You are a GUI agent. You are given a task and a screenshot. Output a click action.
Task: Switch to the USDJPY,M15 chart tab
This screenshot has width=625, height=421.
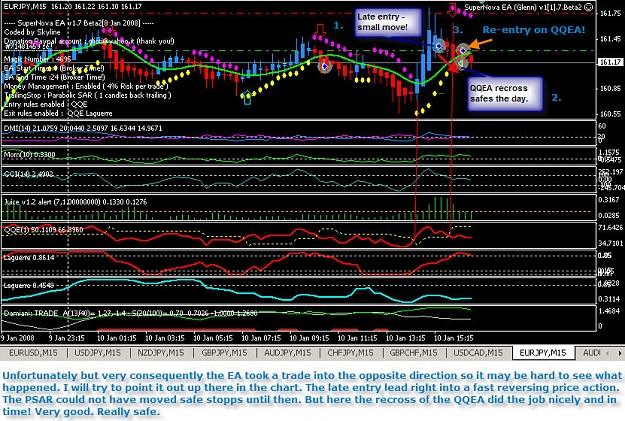pos(98,353)
